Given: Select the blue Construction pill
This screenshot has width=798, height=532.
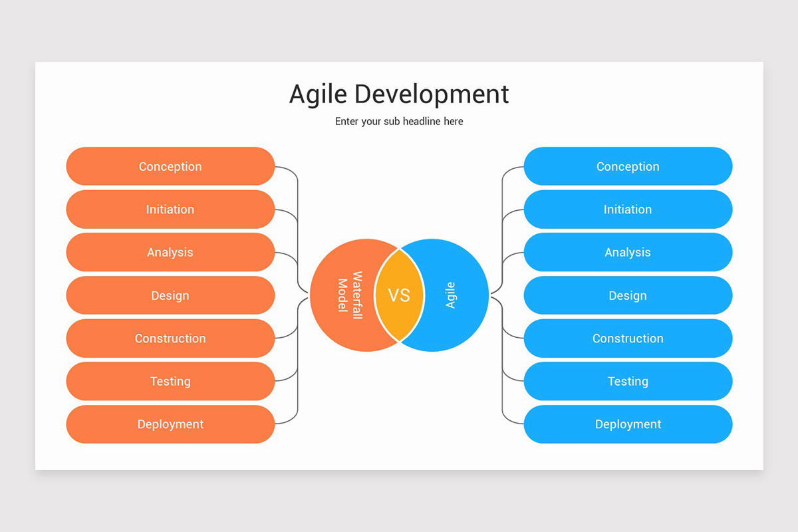Looking at the screenshot, I should coord(628,338).
